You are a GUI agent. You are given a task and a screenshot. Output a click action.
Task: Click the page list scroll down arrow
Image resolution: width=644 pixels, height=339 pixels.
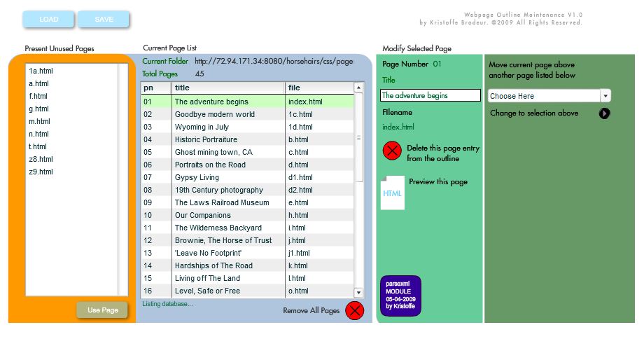point(358,293)
